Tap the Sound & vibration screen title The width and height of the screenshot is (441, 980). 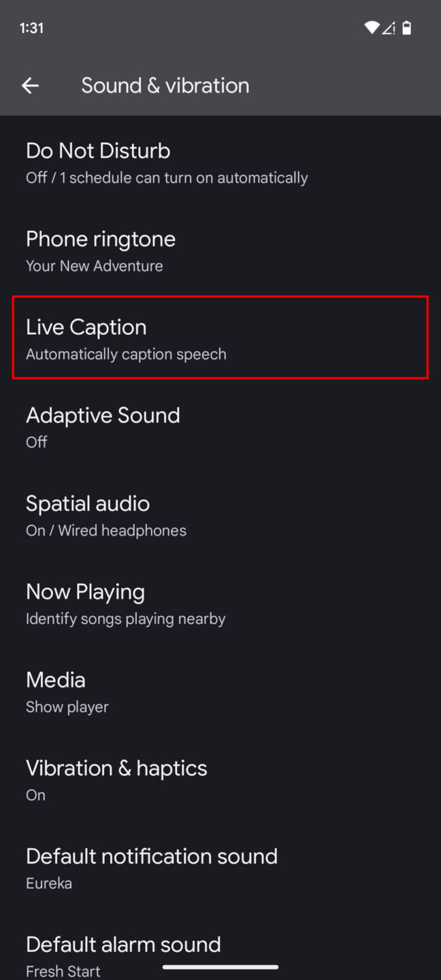tap(165, 85)
